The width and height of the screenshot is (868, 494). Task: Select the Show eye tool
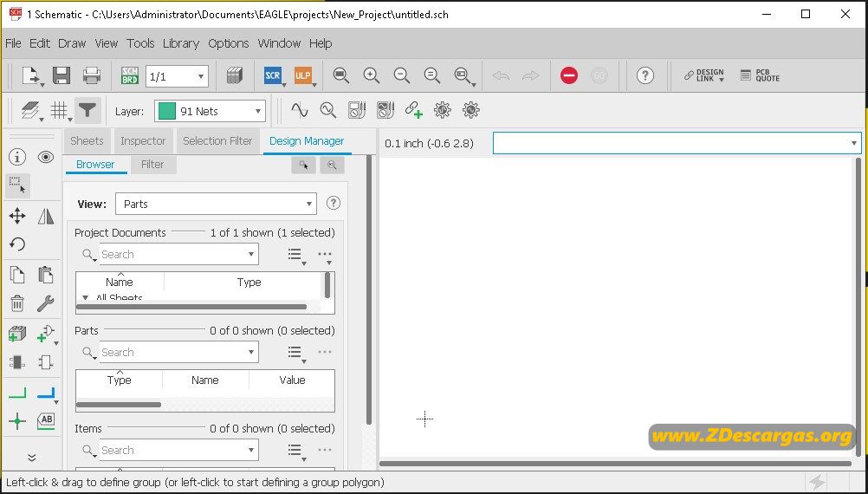coord(46,157)
